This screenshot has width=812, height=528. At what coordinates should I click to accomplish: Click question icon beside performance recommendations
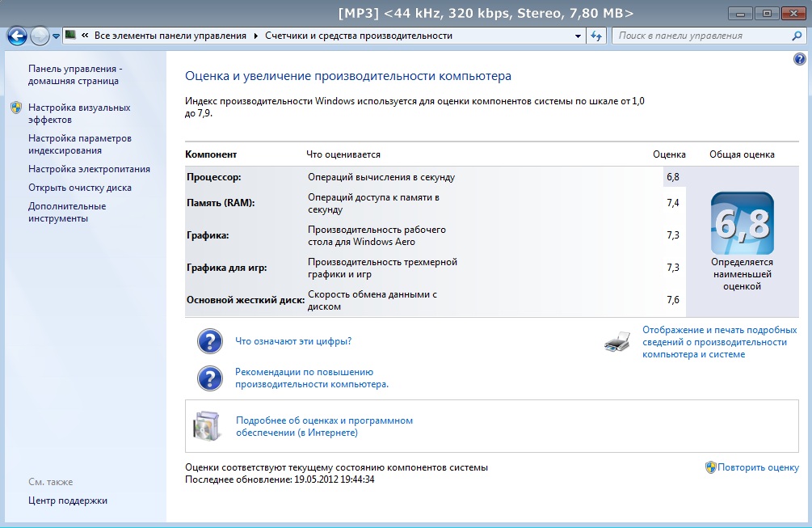point(210,378)
